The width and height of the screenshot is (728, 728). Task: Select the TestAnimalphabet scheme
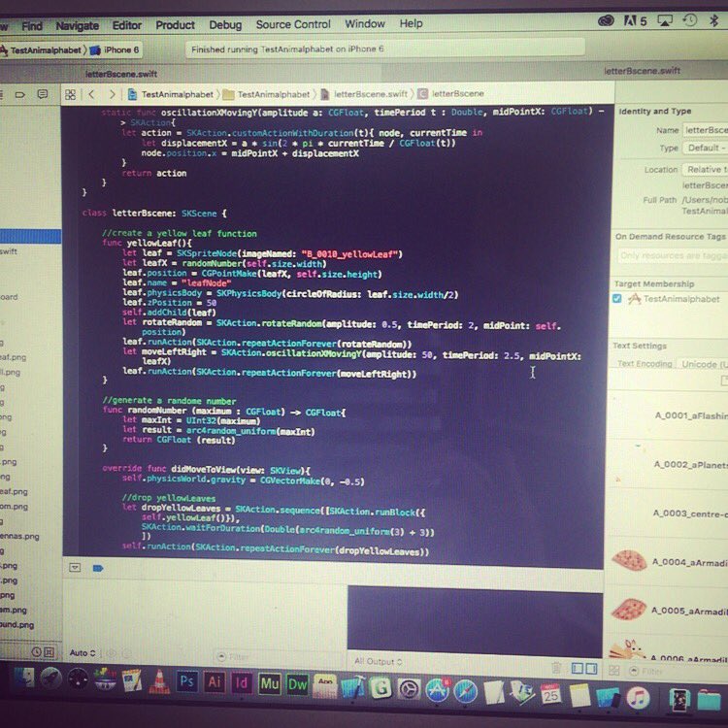42,50
